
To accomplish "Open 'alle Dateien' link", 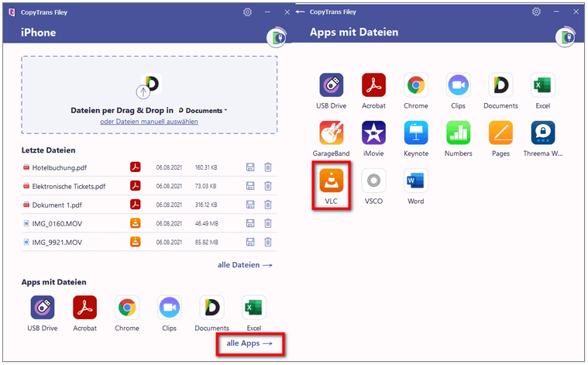I will click(x=245, y=265).
